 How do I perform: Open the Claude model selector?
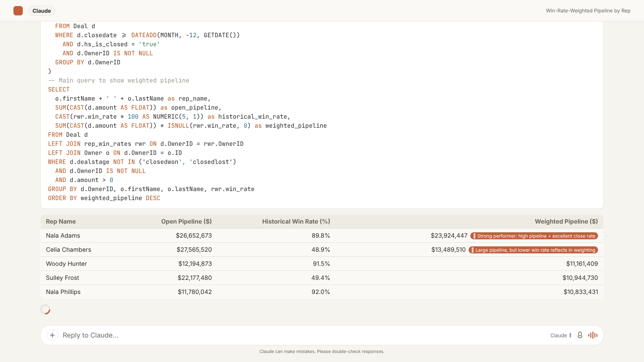tap(561, 336)
